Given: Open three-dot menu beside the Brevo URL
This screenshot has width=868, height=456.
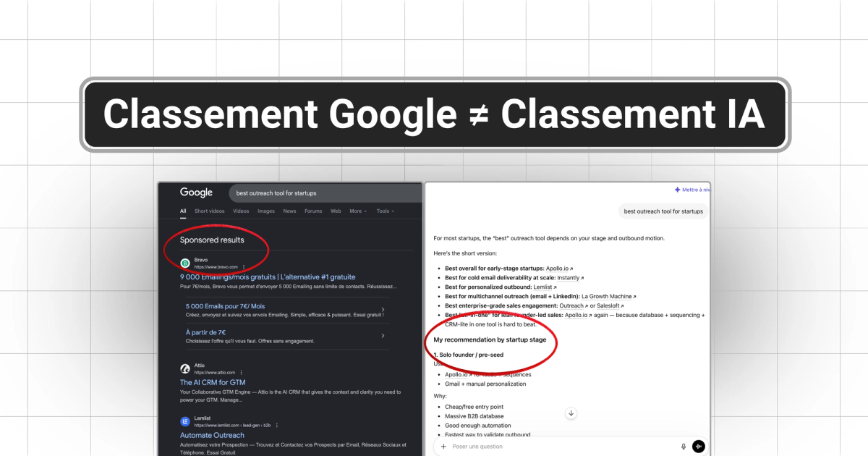Looking at the screenshot, I should [x=244, y=266].
